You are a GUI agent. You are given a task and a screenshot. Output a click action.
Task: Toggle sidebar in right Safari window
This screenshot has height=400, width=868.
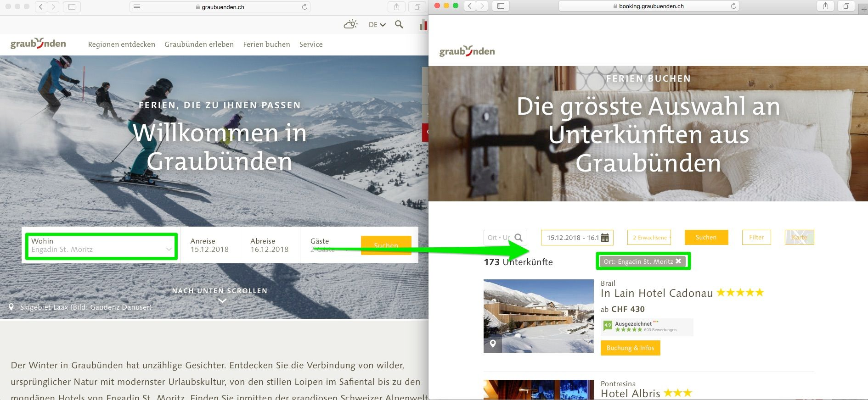click(x=501, y=6)
